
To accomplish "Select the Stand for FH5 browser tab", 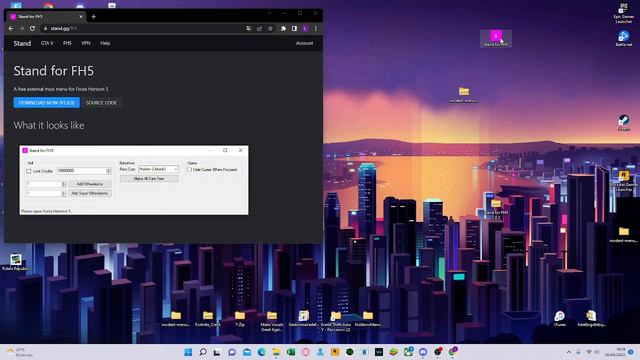I will pos(47,17).
